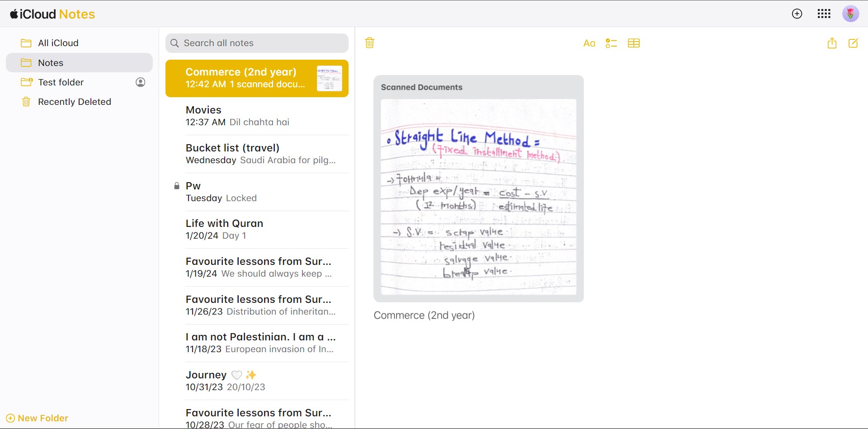Click the shared person icon on Test folder
The height and width of the screenshot is (429, 868).
click(x=141, y=82)
